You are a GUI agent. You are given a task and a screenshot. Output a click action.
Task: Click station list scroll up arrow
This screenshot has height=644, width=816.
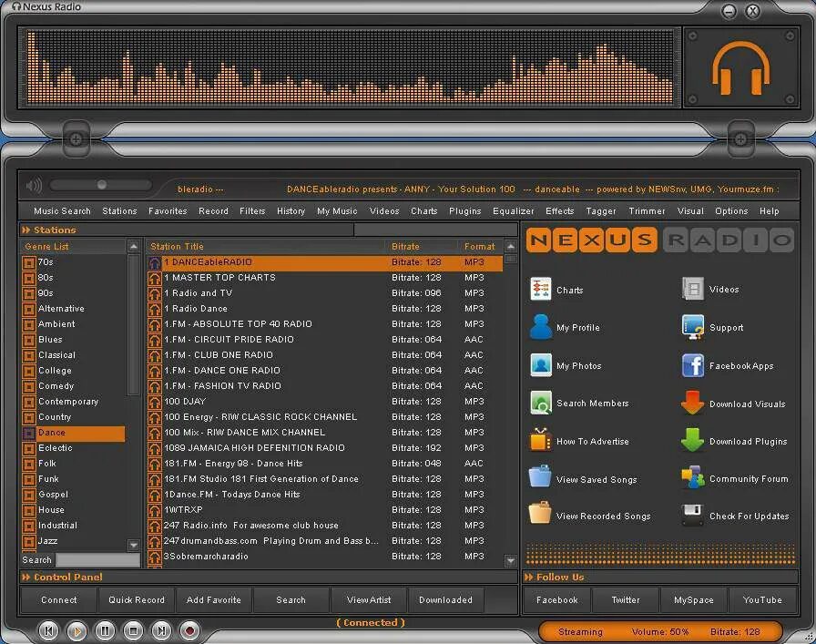tap(511, 246)
